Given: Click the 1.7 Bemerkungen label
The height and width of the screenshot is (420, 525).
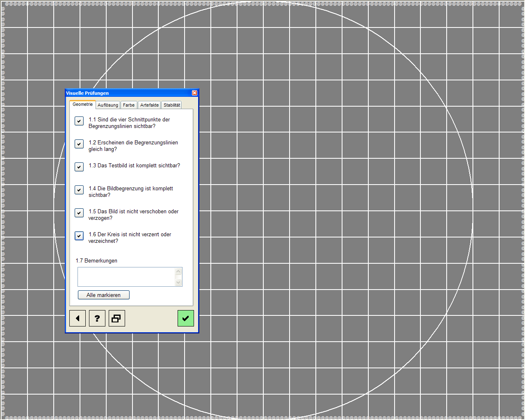Looking at the screenshot, I should click(x=96, y=260).
